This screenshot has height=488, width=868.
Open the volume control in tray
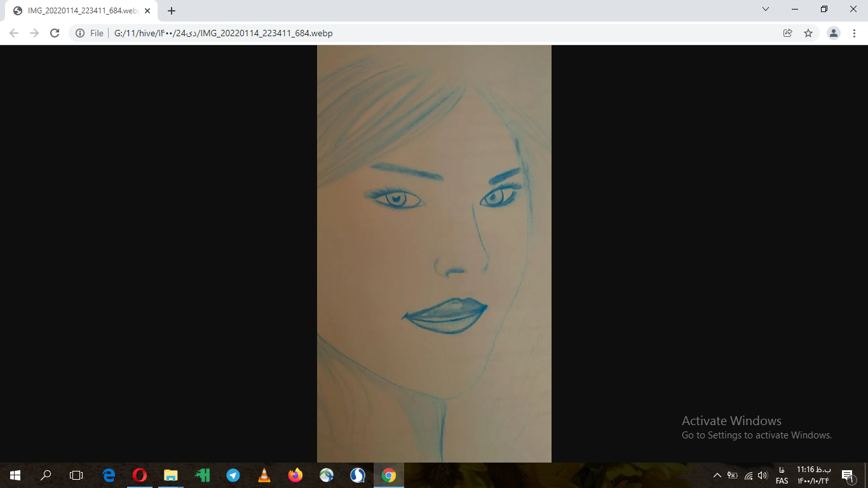(763, 475)
